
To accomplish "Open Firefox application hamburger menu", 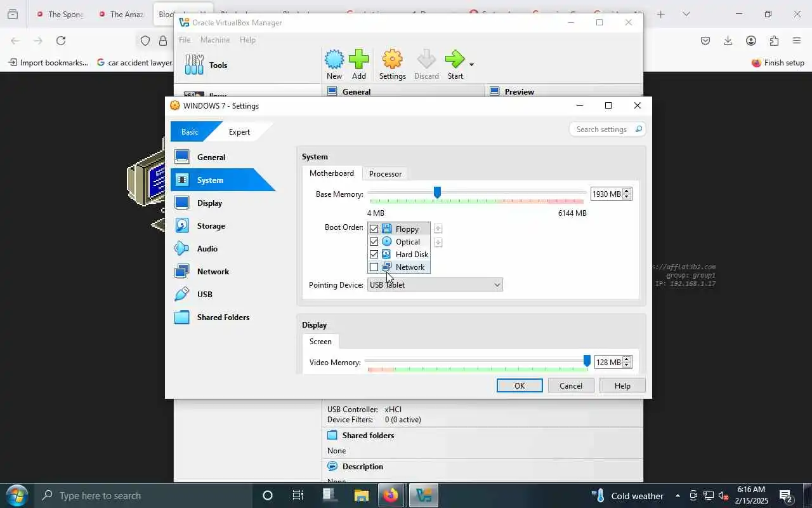I will 797,41.
